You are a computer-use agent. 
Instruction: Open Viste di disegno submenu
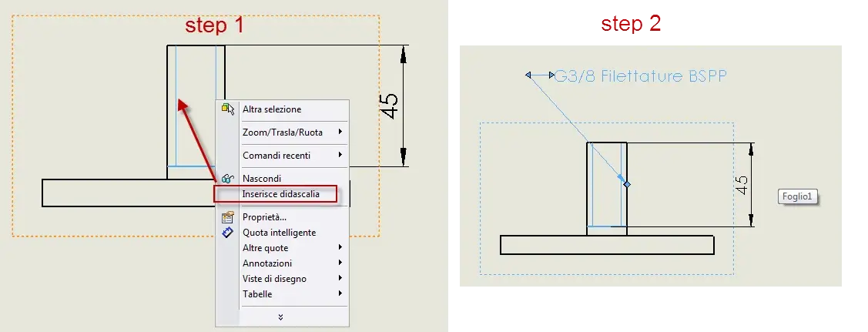(283, 279)
